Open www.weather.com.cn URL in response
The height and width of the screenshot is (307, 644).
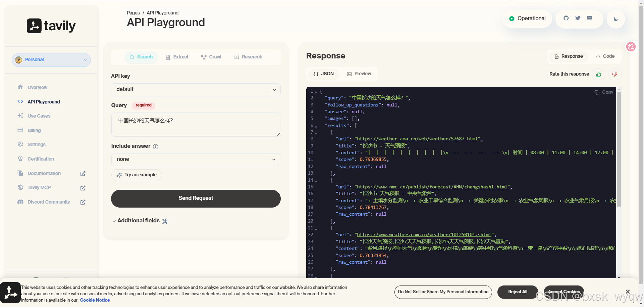[x=424, y=235]
